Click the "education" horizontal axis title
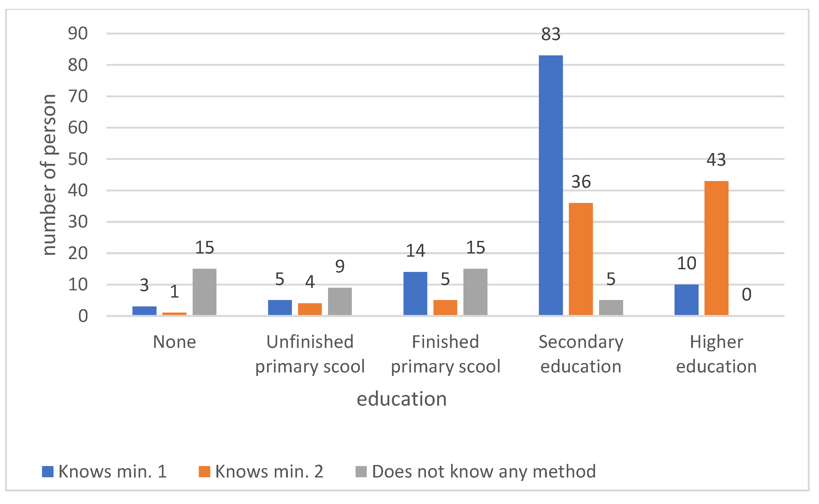Viewport: 819px width, 504px height. tap(402, 399)
